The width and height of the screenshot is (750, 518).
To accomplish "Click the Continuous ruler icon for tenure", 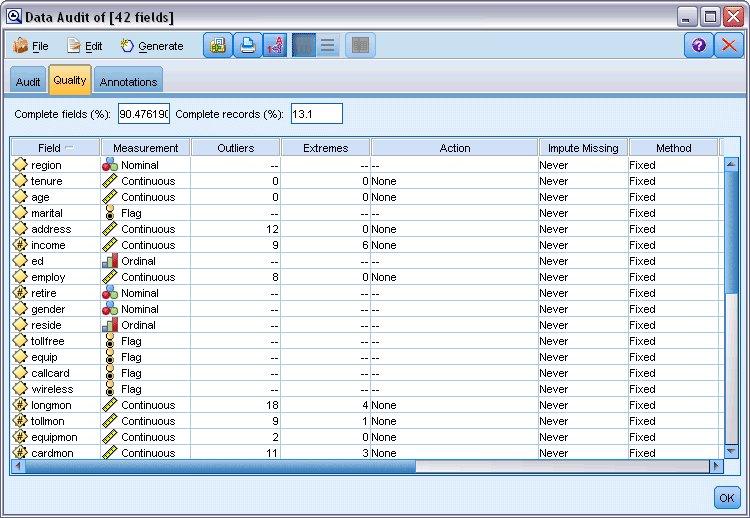I will pos(110,181).
